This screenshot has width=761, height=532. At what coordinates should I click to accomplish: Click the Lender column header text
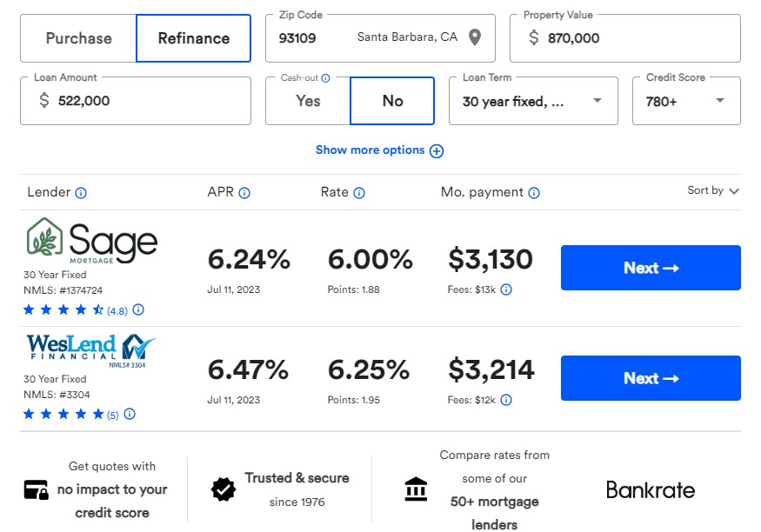[x=49, y=192]
